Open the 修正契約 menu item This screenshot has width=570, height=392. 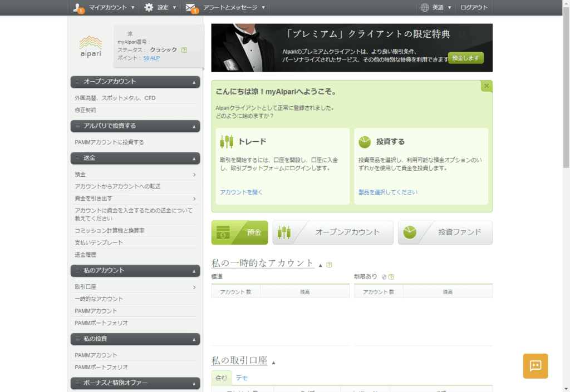[x=85, y=110]
